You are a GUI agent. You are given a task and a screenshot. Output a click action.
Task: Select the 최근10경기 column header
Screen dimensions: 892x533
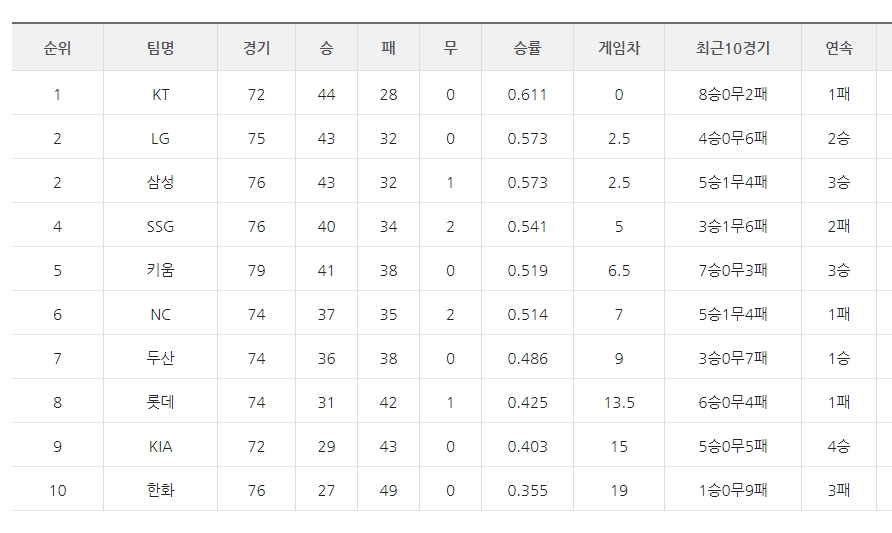tap(733, 48)
